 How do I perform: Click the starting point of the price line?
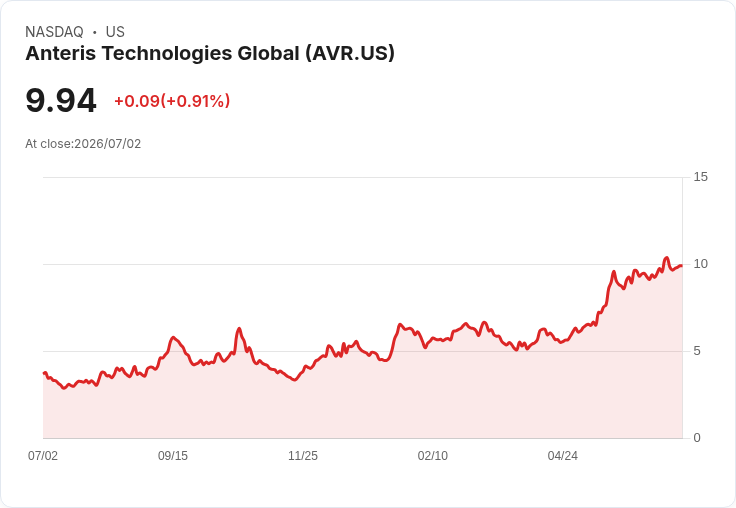pos(44,373)
